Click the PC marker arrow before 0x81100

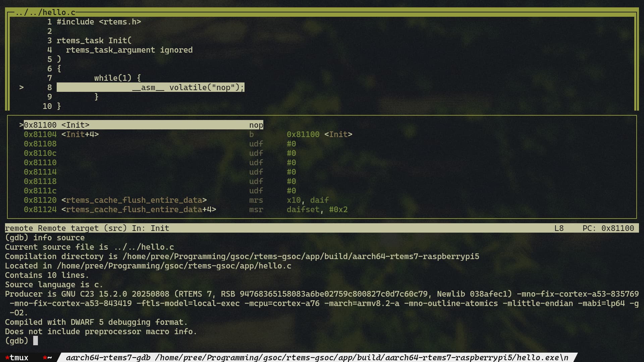(x=21, y=125)
